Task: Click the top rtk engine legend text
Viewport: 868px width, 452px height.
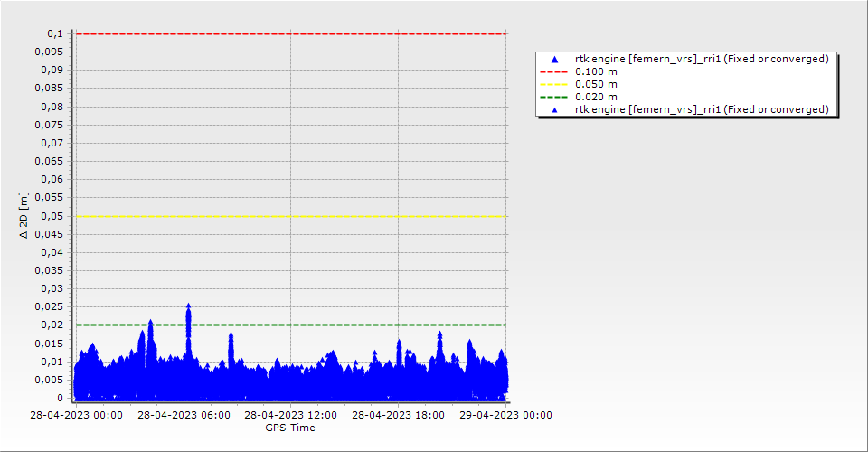Action: pyautogui.click(x=702, y=59)
